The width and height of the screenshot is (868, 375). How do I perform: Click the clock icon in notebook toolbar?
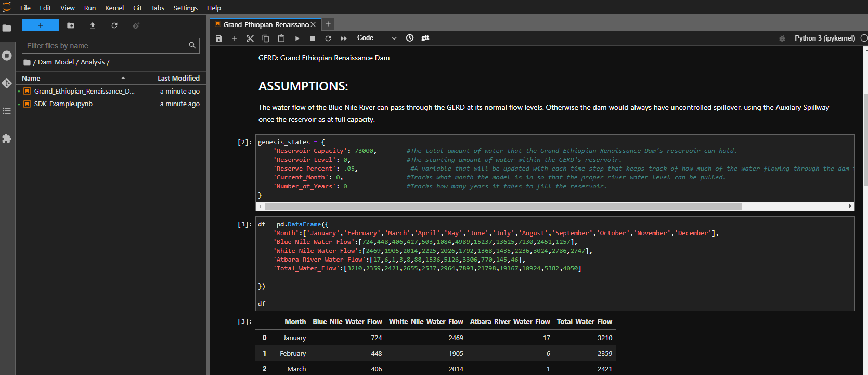pos(410,38)
